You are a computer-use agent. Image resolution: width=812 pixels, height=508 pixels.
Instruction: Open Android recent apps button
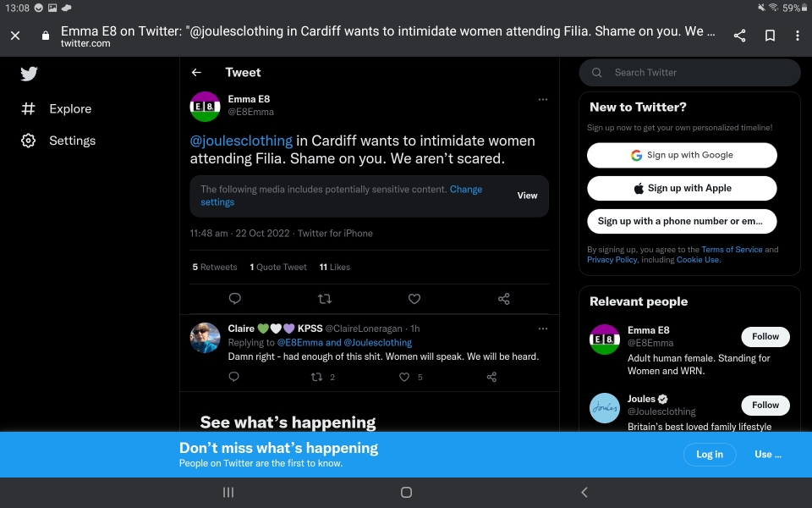click(x=228, y=493)
